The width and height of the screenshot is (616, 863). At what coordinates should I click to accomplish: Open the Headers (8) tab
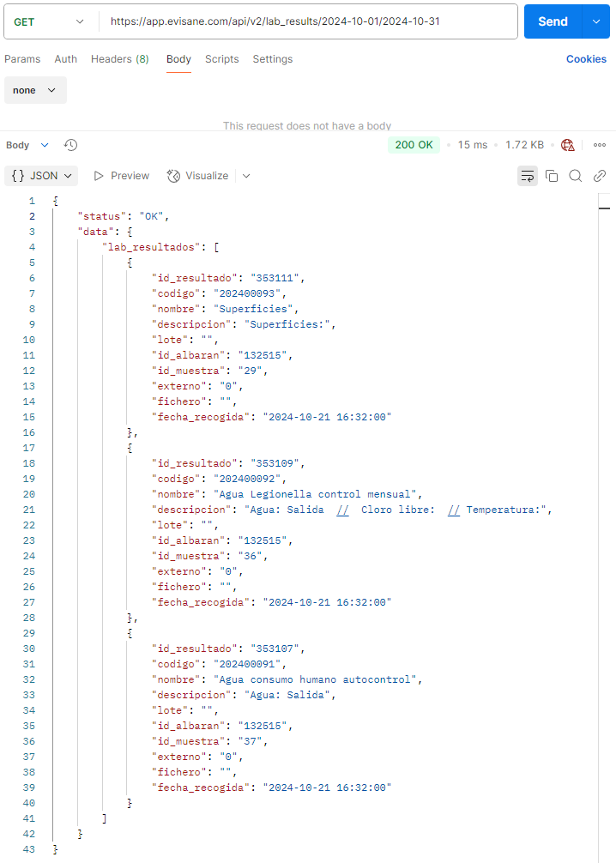(x=119, y=59)
